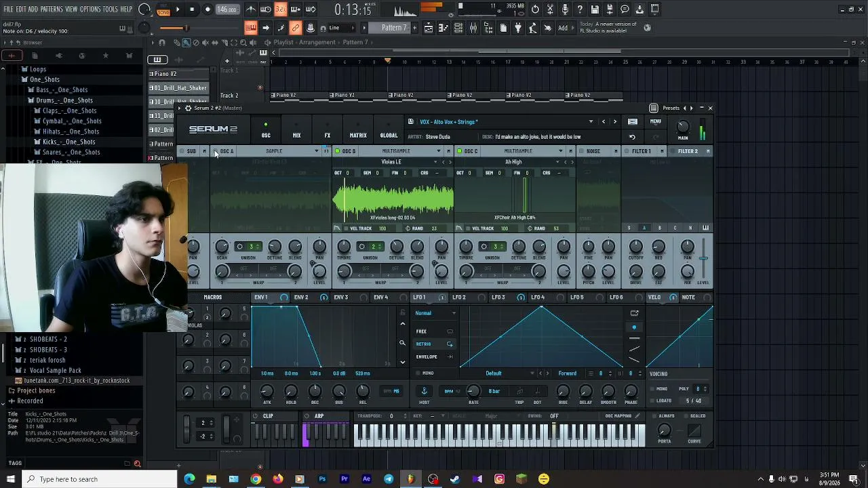868x488 pixels.
Task: Click the save project floppy disk icon
Action: point(595,9)
